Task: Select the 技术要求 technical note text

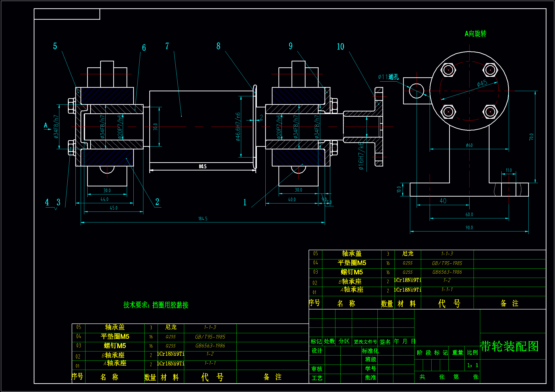Action: (156, 305)
